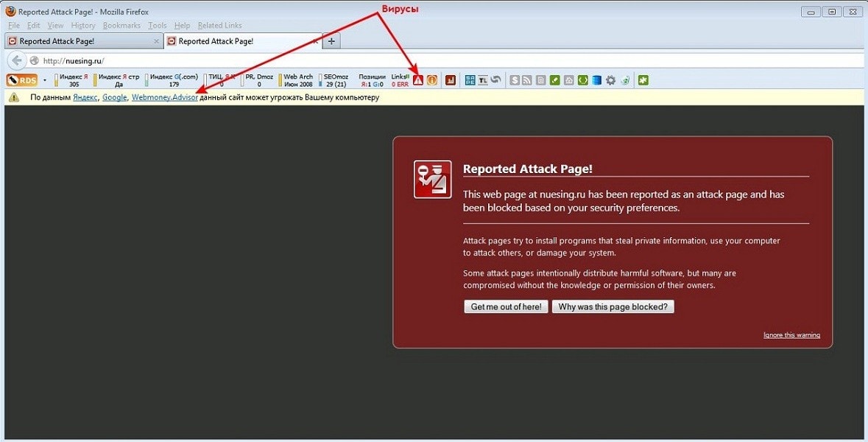Click the RDS bar logo button
This screenshot has width=868, height=442.
[22, 80]
